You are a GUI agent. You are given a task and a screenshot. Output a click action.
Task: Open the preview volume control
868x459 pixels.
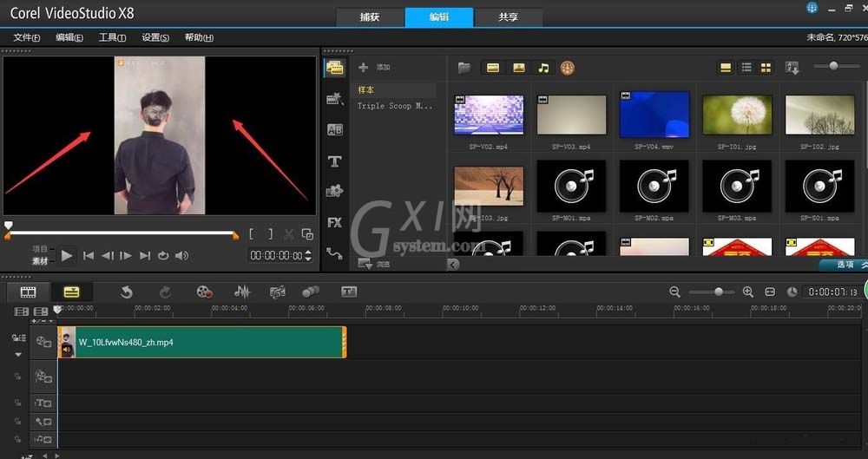pyautogui.click(x=181, y=256)
